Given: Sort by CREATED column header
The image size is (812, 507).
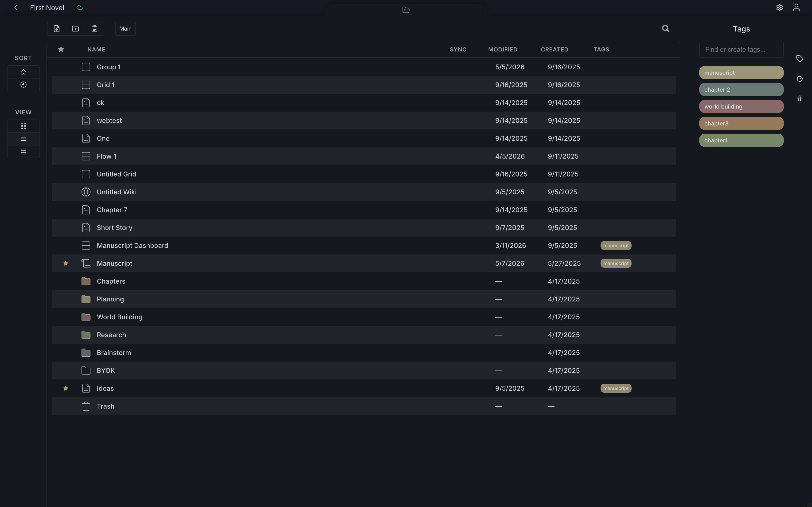Looking at the screenshot, I should tap(554, 49).
